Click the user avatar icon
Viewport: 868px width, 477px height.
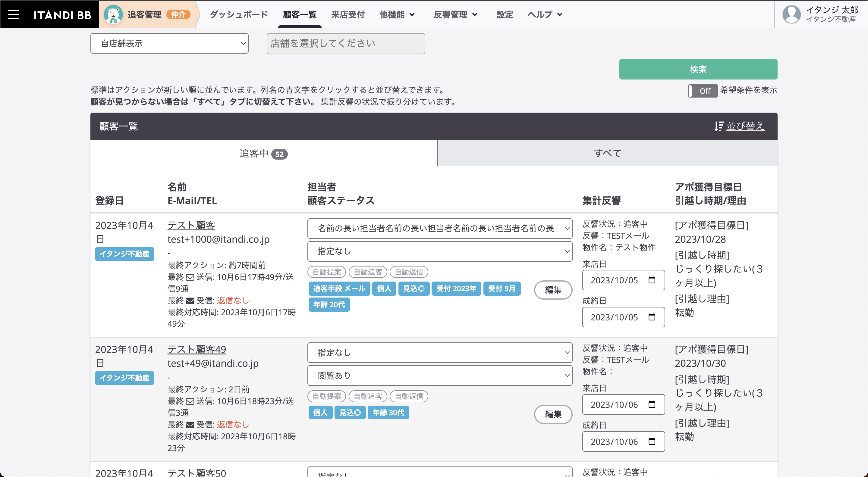point(791,14)
